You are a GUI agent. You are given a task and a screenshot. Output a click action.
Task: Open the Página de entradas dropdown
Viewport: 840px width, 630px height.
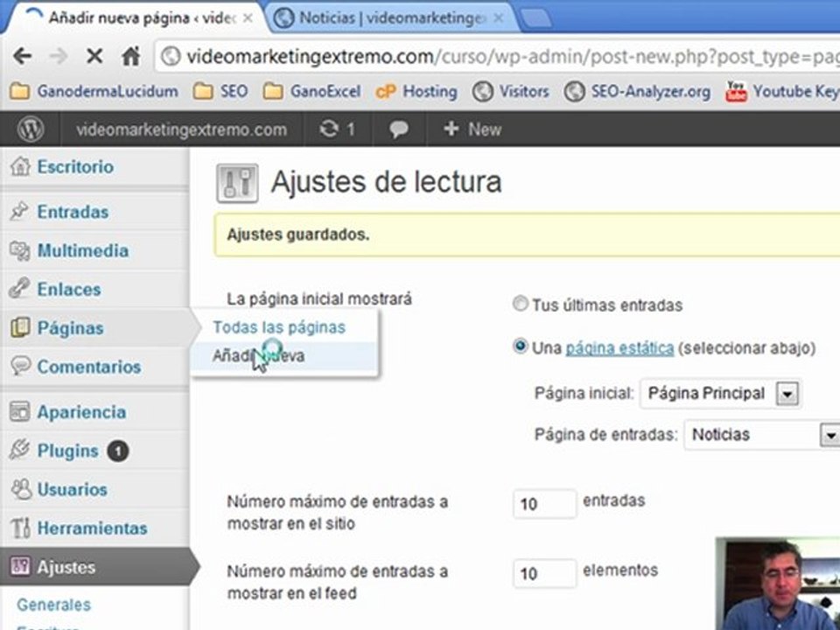point(762,435)
